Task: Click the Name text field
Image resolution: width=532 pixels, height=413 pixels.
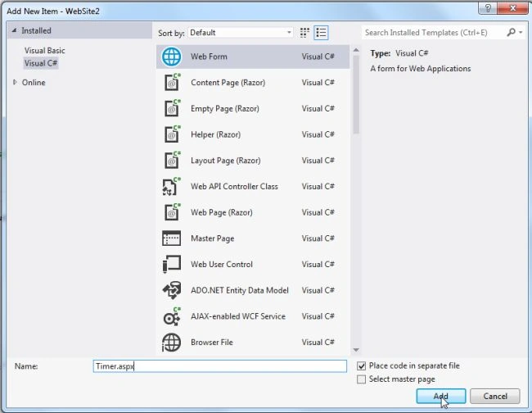Action: (x=220, y=366)
